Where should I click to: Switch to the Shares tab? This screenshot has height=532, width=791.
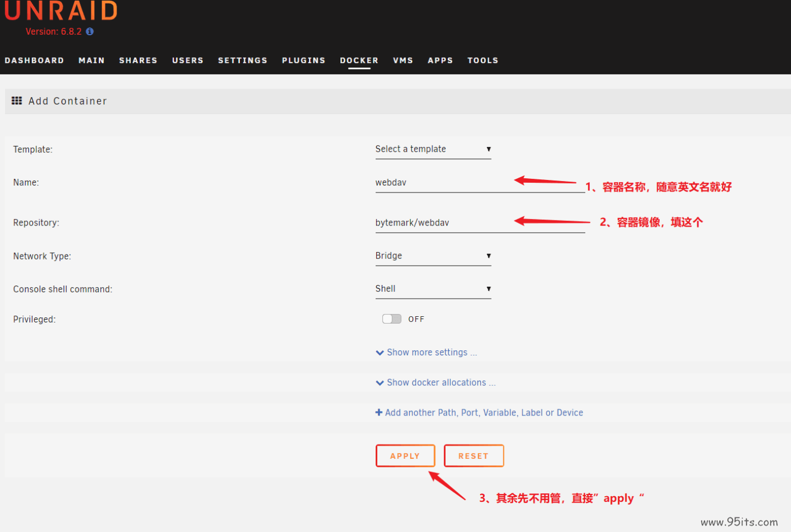pos(138,60)
